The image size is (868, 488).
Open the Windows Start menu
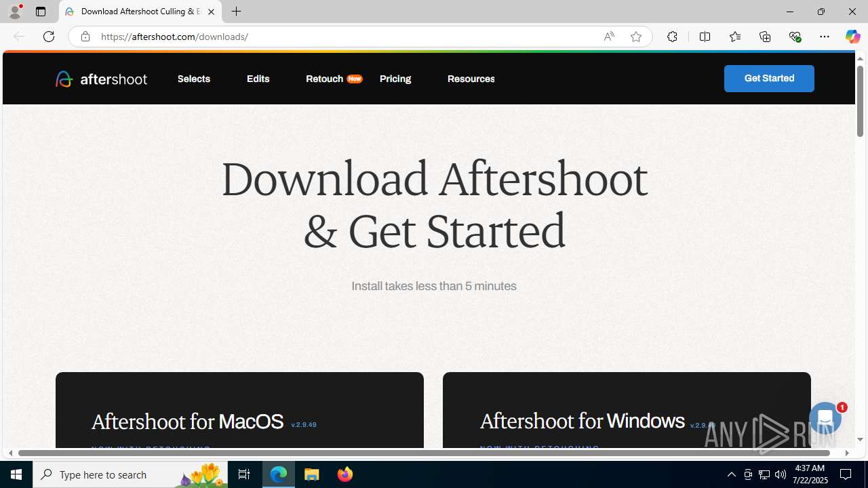(x=16, y=474)
